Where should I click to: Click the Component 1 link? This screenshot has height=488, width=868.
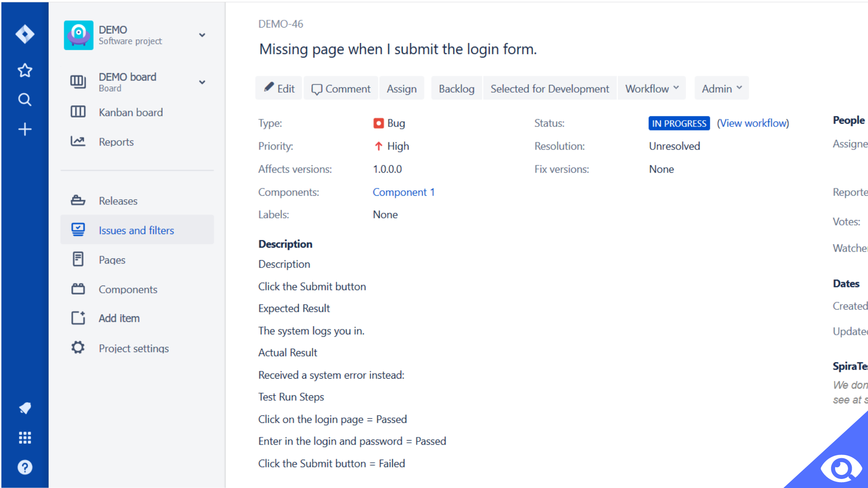pyautogui.click(x=403, y=192)
